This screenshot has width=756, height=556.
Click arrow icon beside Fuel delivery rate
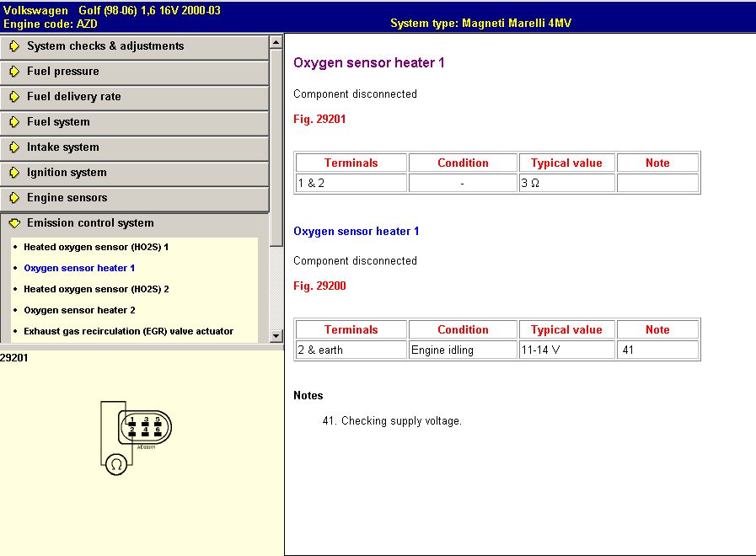[14, 97]
